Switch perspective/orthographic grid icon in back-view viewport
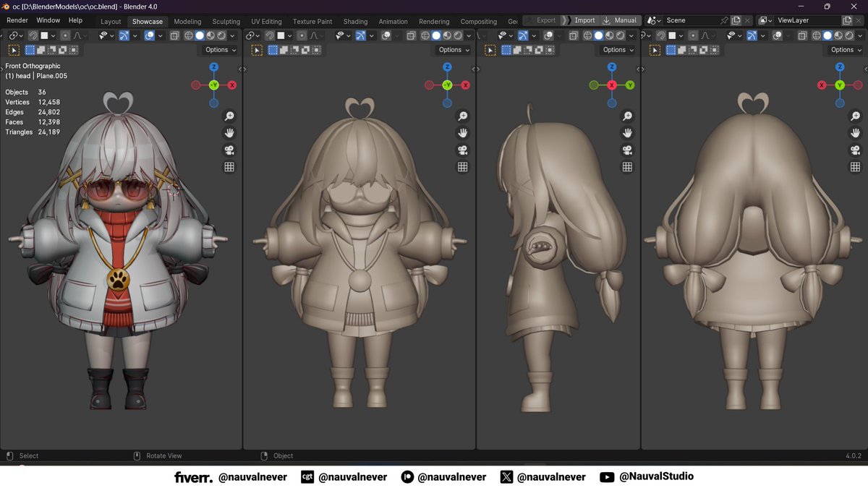 (856, 166)
